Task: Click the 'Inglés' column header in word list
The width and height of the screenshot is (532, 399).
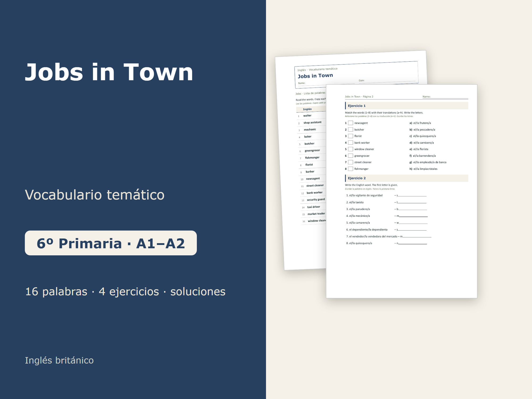Action: tap(307, 109)
